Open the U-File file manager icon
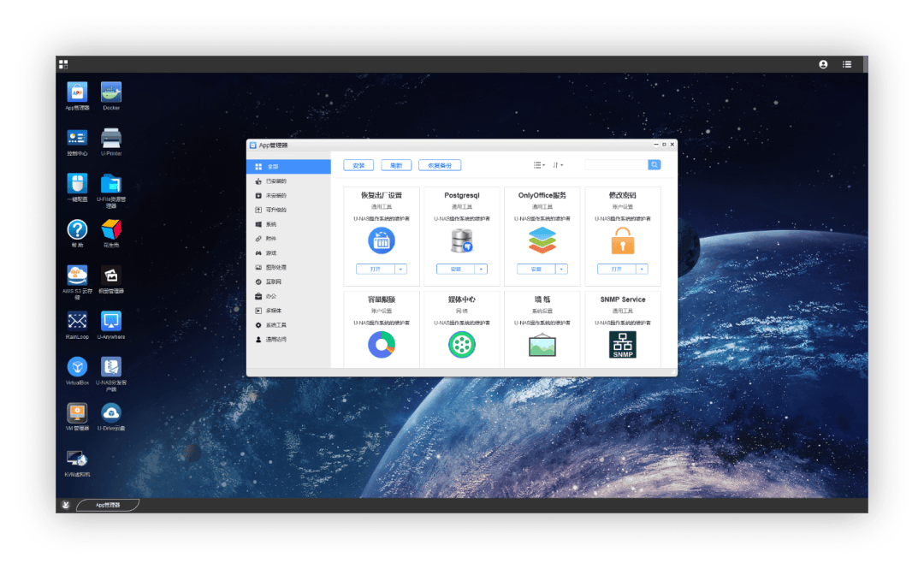This screenshot has height=569, width=924. pyautogui.click(x=110, y=183)
